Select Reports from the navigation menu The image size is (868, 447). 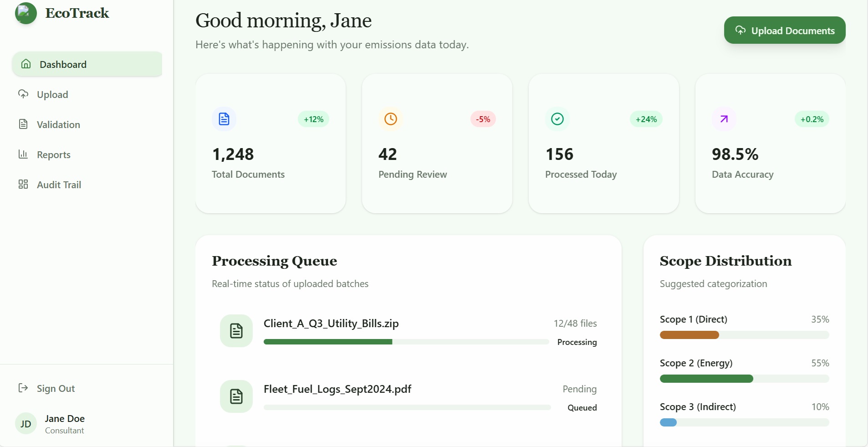(x=53, y=154)
